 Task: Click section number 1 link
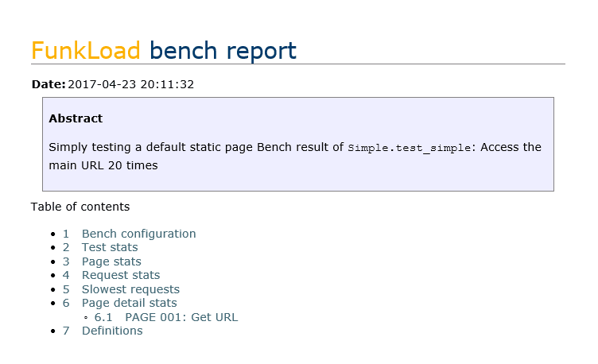66,234
